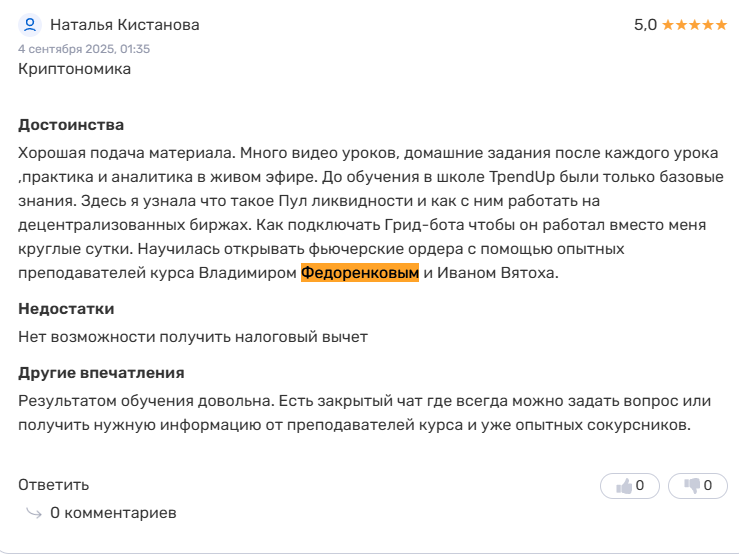739x554 pixels.
Task: Click the curved arrow beside the comments count
Action: (x=33, y=513)
